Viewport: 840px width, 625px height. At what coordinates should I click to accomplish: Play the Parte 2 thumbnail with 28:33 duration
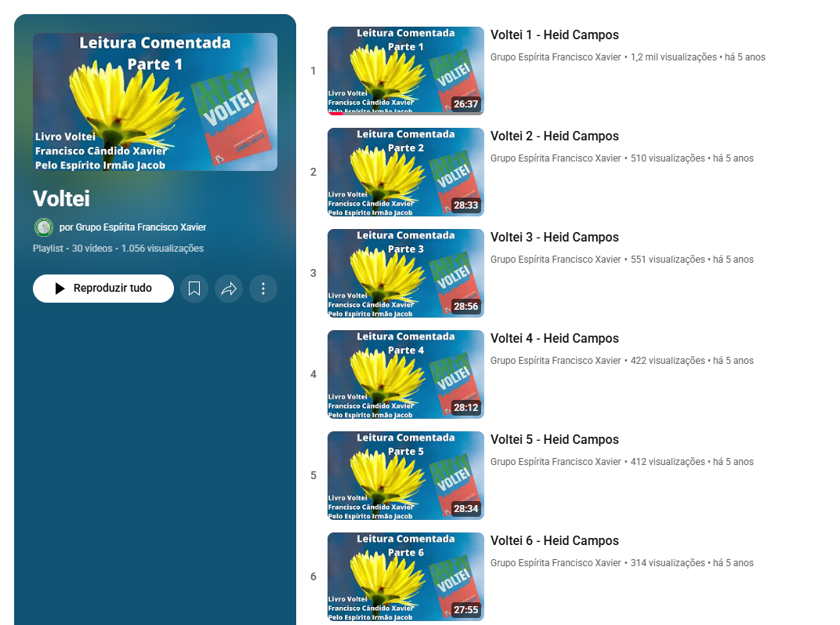coord(406,172)
